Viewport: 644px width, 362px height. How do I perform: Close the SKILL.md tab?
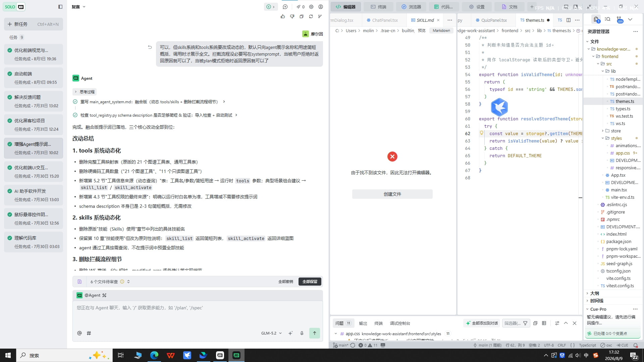[x=438, y=20]
